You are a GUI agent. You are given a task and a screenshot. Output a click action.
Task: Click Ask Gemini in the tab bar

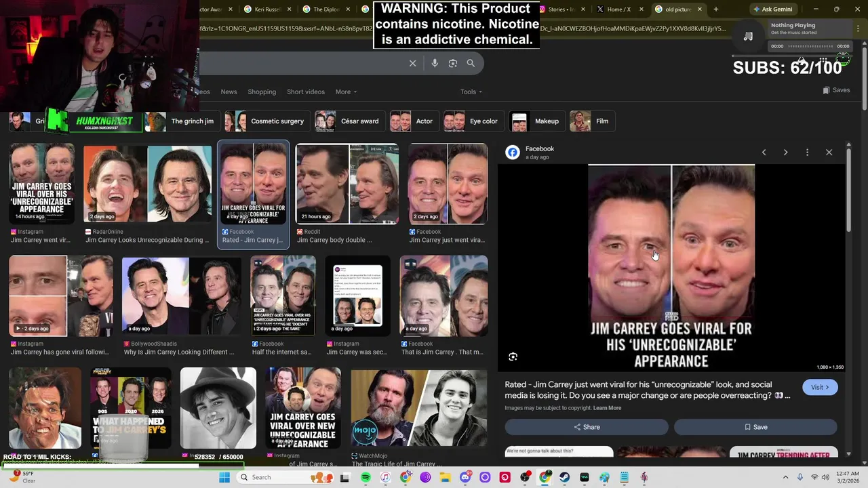tap(772, 9)
